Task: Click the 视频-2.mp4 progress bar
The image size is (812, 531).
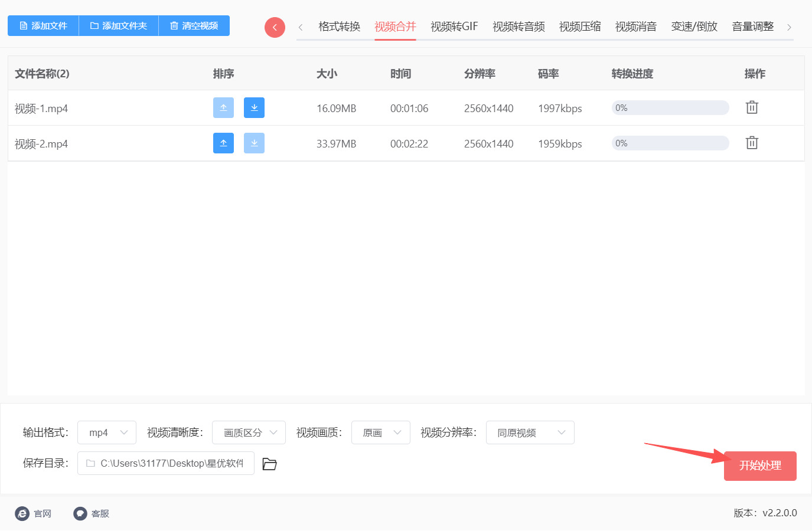Action: tap(670, 143)
